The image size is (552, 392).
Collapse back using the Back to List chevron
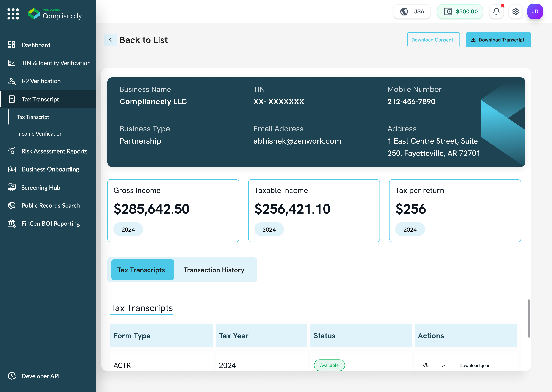click(110, 40)
